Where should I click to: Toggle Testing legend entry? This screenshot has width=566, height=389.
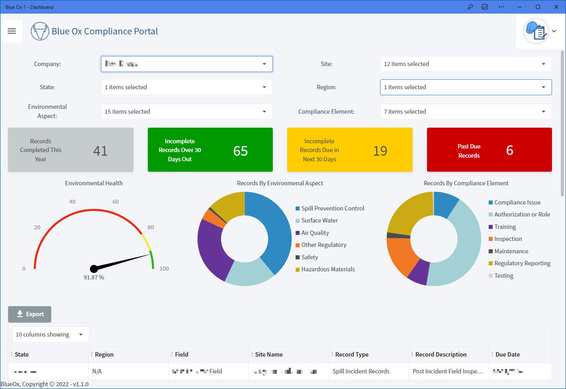tap(501, 276)
